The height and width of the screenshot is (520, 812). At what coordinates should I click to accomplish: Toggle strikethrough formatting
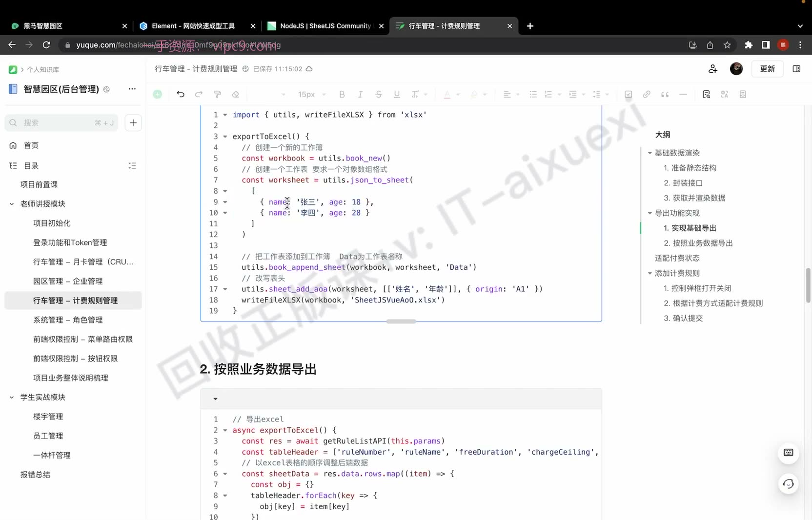coord(378,94)
